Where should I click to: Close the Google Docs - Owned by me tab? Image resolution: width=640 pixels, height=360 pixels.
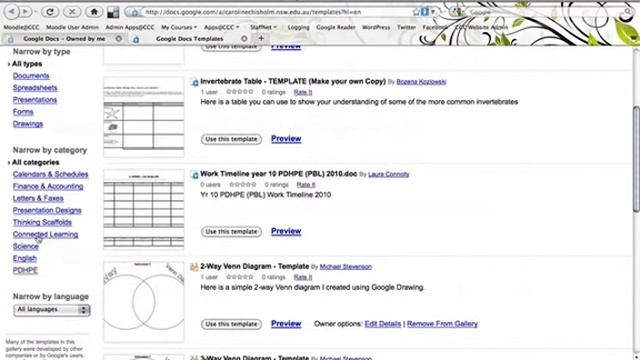click(118, 38)
